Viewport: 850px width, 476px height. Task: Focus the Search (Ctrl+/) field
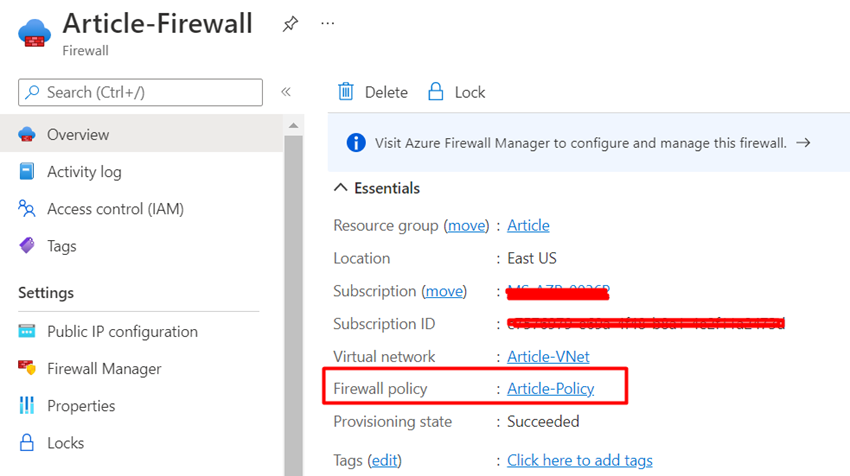point(140,92)
